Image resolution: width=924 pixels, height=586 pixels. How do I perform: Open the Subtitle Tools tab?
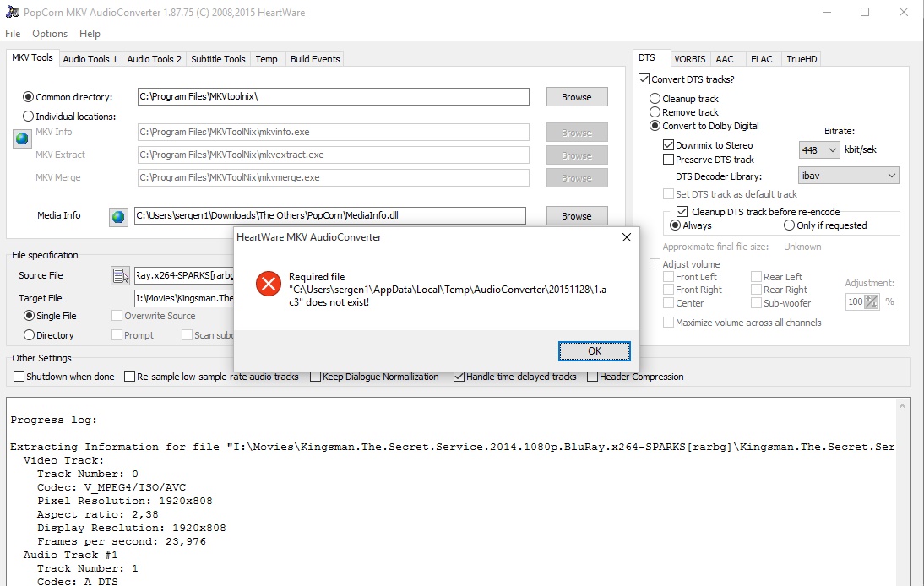[218, 59]
